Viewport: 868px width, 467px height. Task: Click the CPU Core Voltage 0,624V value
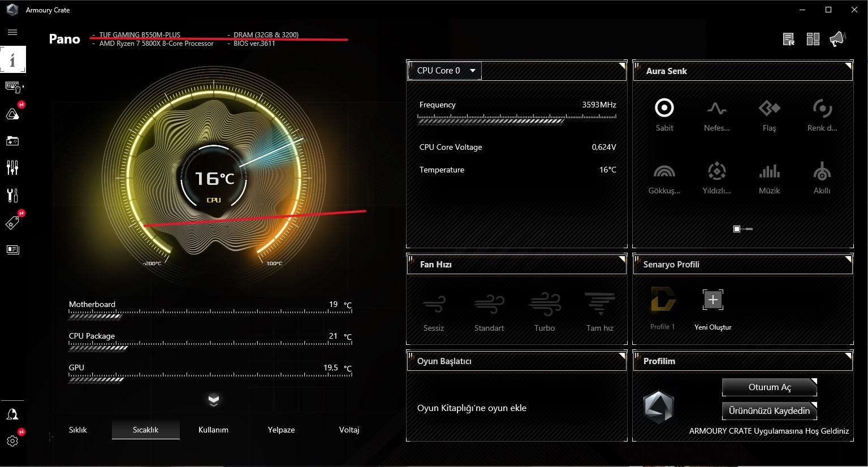(604, 147)
